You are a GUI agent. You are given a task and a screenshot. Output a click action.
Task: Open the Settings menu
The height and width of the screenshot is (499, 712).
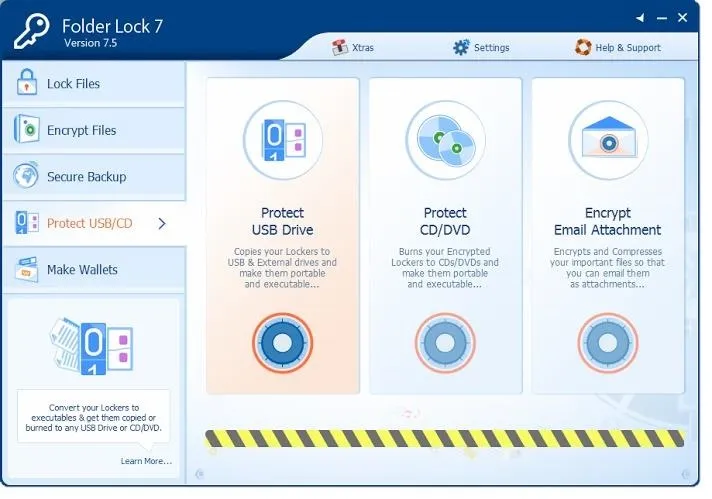tap(481, 47)
